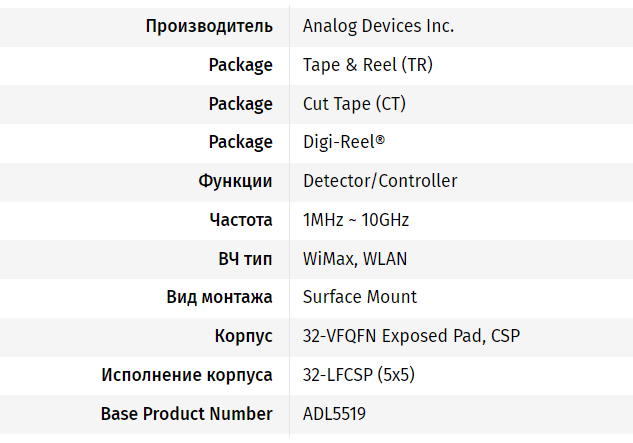The height and width of the screenshot is (443, 633).
Task: Click the 32-VFQFN Exposed Pad, CSP value
Action: (x=411, y=336)
